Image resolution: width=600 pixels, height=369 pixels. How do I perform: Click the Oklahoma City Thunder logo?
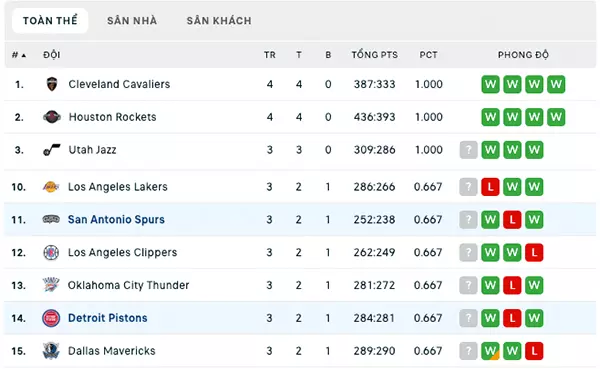pos(51,285)
